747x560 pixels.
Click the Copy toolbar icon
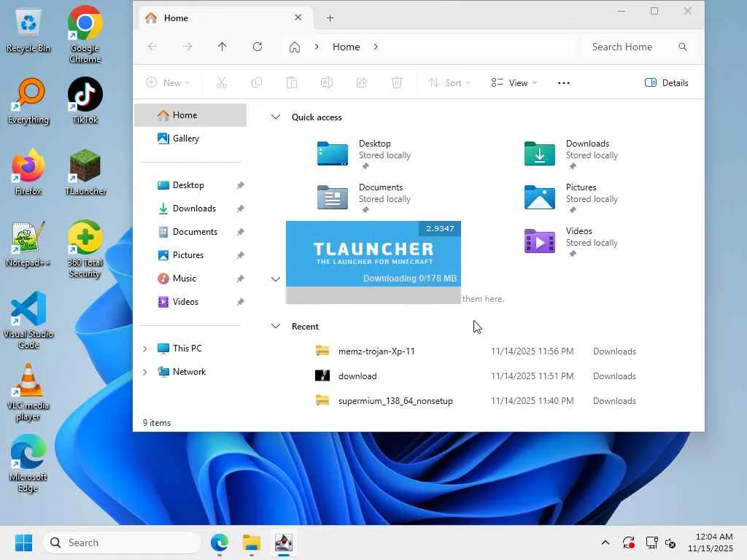coord(256,82)
